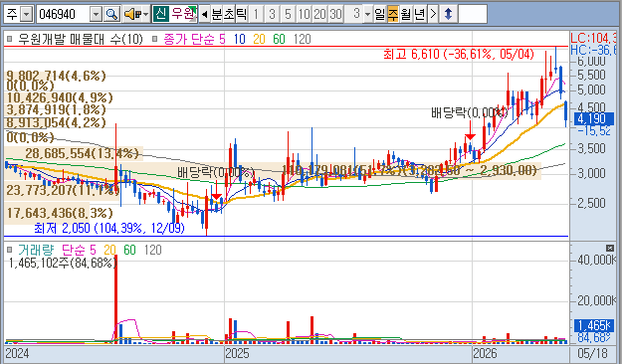Click the 05/18 date label
The width and height of the screenshot is (622, 364).
pyautogui.click(x=593, y=353)
